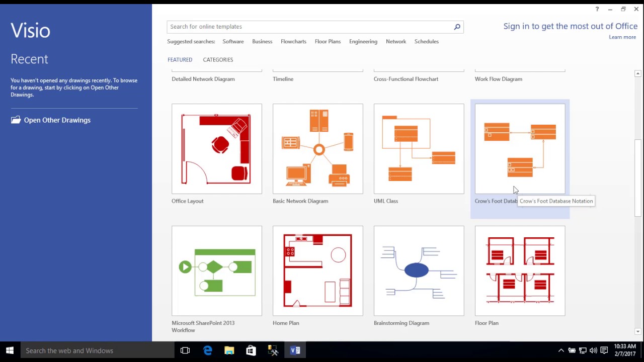This screenshot has height=362, width=644.
Task: Select Microsoft SharePoint 2013 Workflow template
Action: click(x=217, y=271)
